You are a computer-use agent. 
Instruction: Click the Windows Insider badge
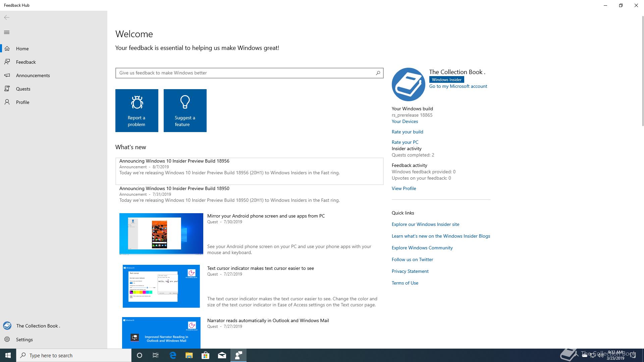click(446, 80)
